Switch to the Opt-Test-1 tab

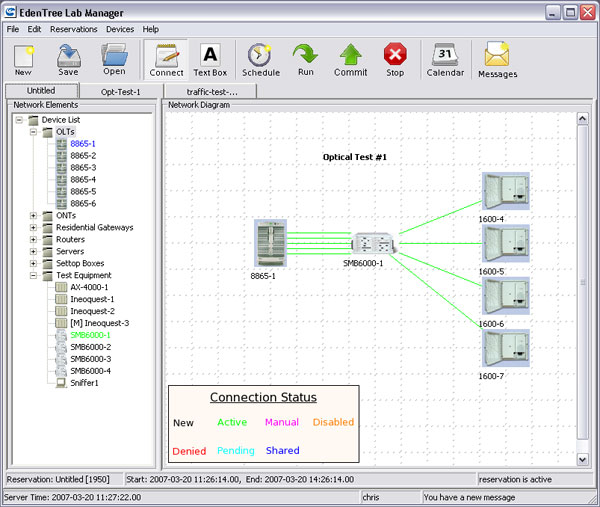click(121, 91)
